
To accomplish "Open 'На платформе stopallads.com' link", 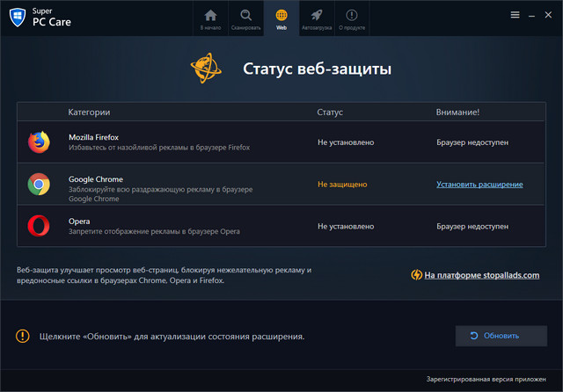I will (480, 275).
